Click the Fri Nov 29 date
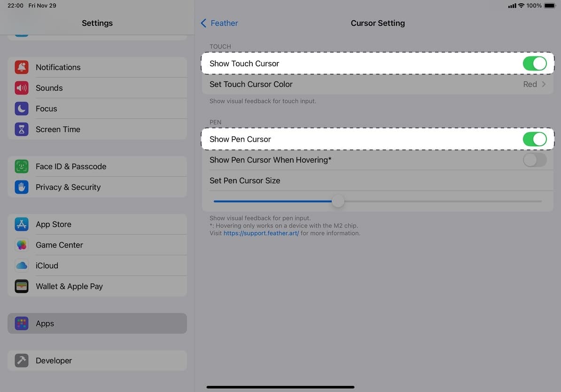The image size is (561, 392). point(42,6)
